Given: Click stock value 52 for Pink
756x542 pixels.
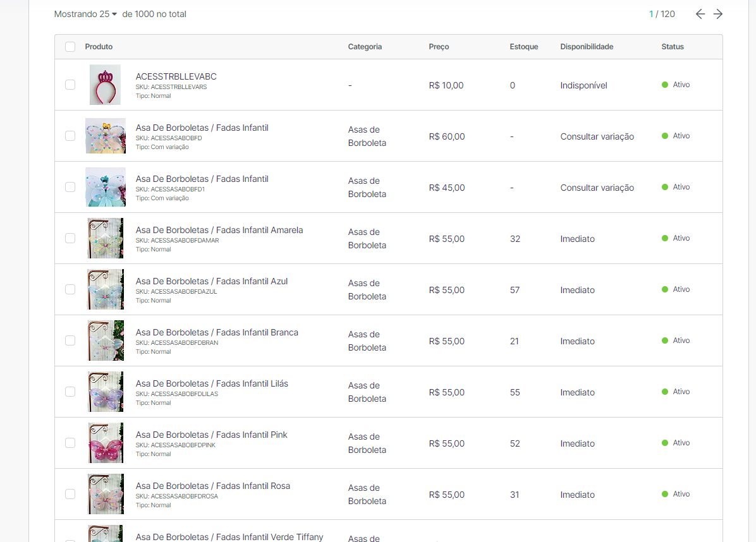Looking at the screenshot, I should [x=515, y=443].
